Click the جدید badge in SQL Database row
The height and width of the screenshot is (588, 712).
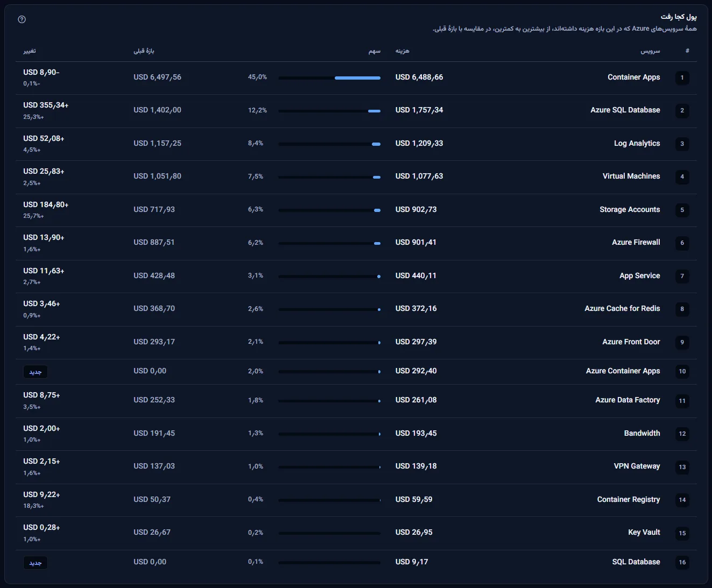(36, 563)
